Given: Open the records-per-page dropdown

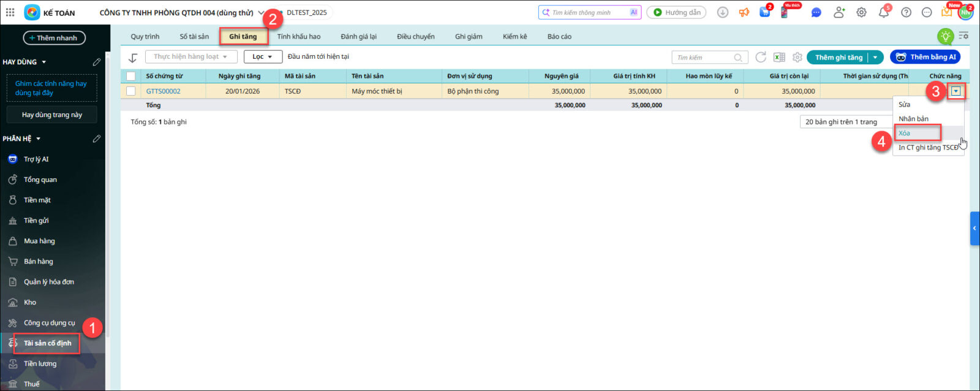Looking at the screenshot, I should 845,122.
